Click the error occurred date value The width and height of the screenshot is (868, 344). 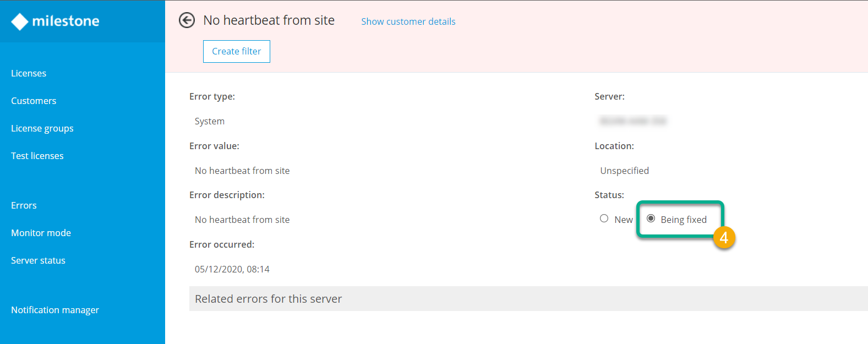point(232,269)
